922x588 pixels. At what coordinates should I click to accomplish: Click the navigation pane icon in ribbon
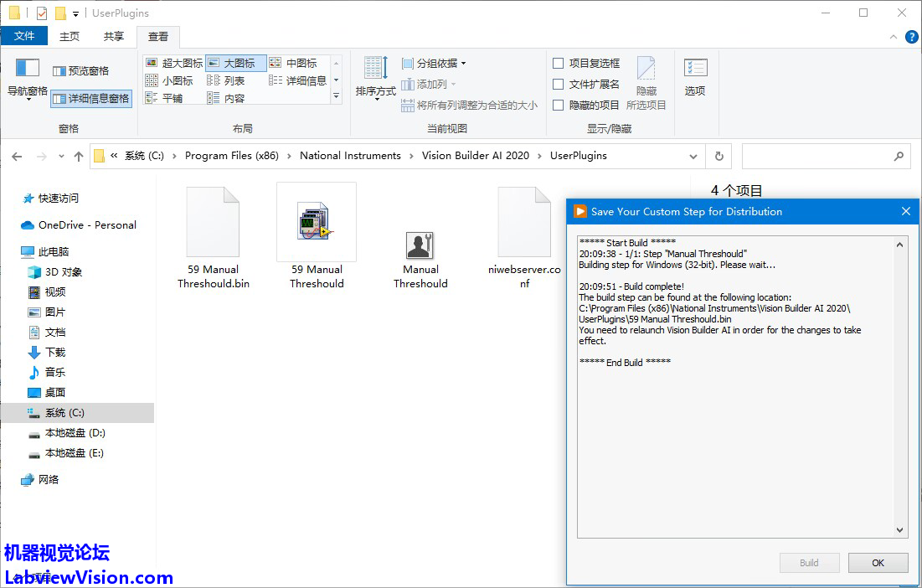[28, 69]
